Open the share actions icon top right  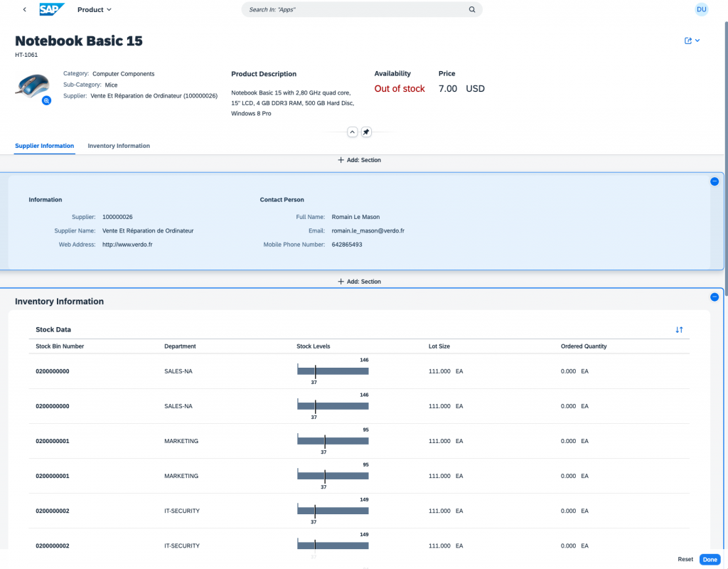(687, 41)
